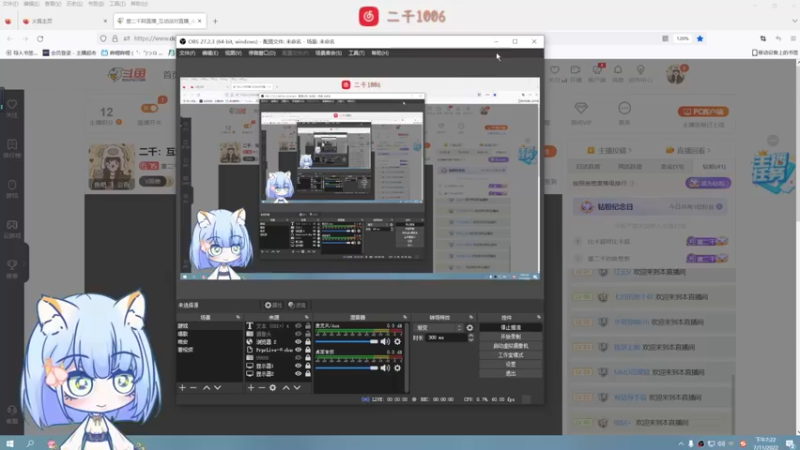Expand 直播回看 section arrow
This screenshot has width=800, height=450.
tap(709, 151)
